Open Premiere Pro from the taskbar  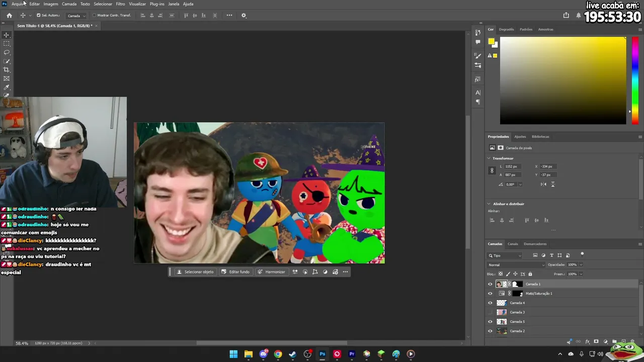(x=352, y=354)
